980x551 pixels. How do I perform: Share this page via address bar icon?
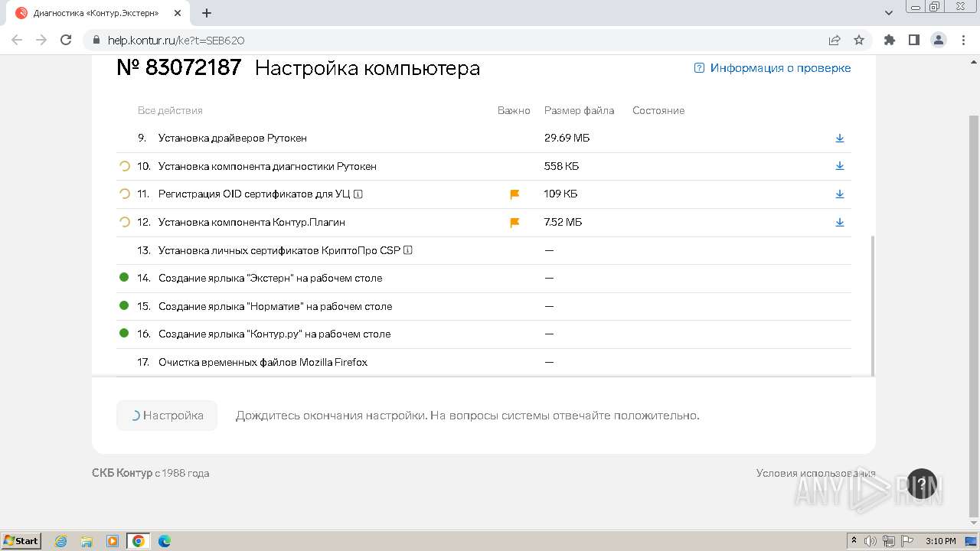pyautogui.click(x=835, y=40)
